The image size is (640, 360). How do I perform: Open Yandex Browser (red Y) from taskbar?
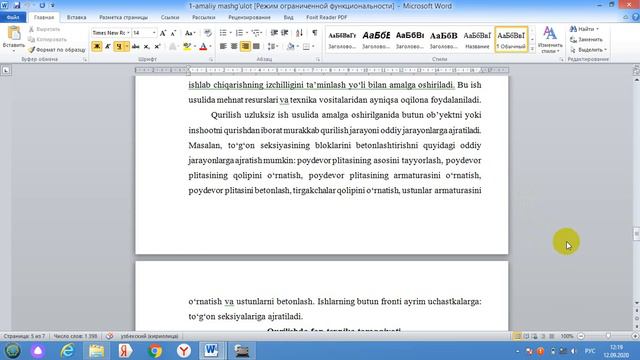[184, 351]
